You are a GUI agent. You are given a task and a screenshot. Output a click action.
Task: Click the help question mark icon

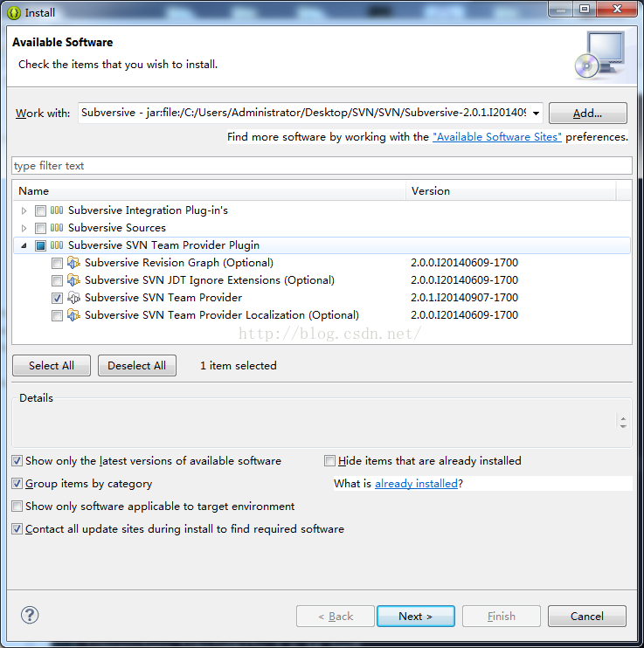(x=30, y=615)
